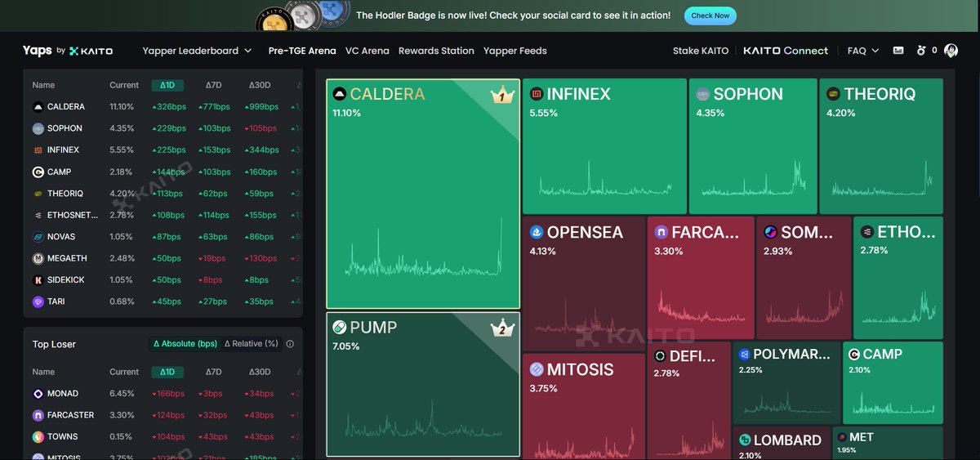980x460 pixels.
Task: Open Yapper Feeds
Action: (x=515, y=51)
